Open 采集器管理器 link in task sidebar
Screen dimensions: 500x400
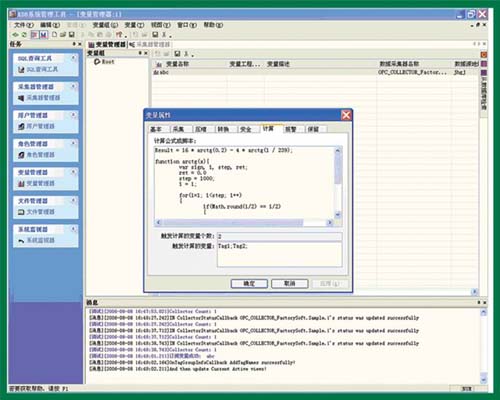click(39, 98)
